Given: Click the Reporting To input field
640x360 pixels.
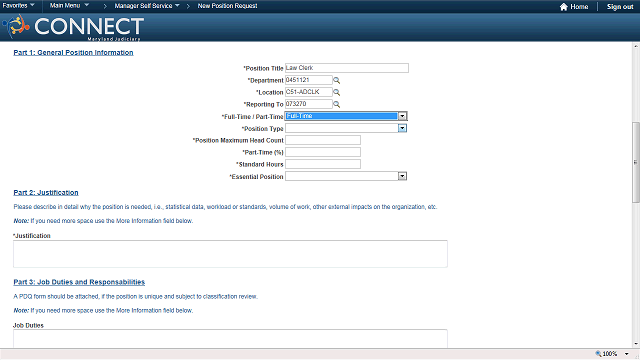Looking at the screenshot, I should click(309, 104).
